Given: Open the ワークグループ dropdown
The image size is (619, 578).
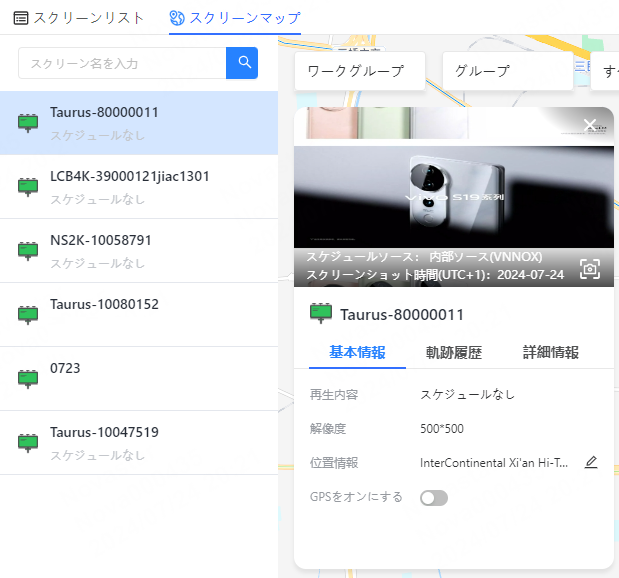Looking at the screenshot, I should (360, 71).
